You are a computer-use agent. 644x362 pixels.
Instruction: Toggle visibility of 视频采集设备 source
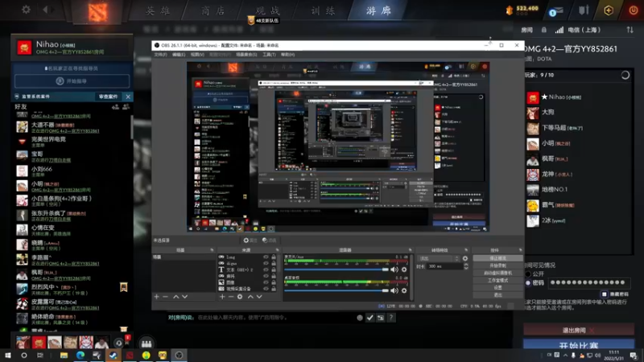pyautogui.click(x=266, y=289)
